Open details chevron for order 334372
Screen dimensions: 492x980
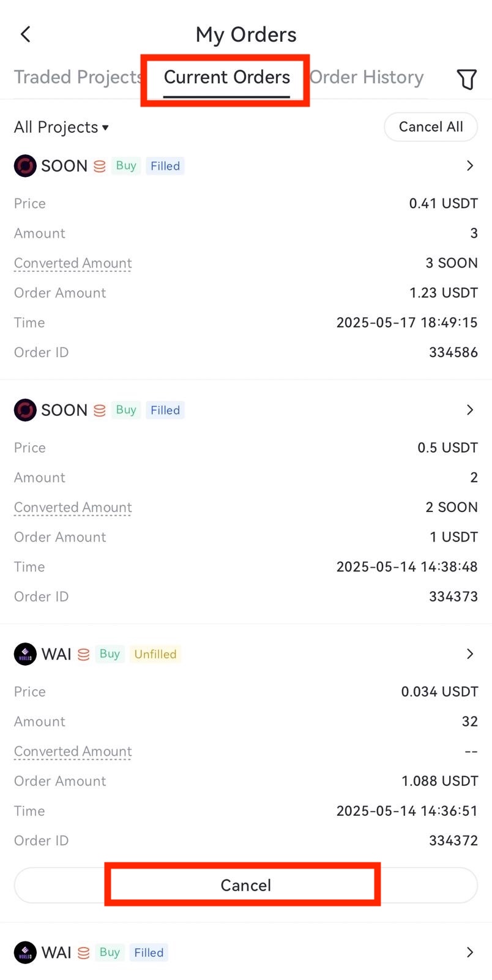tap(469, 654)
